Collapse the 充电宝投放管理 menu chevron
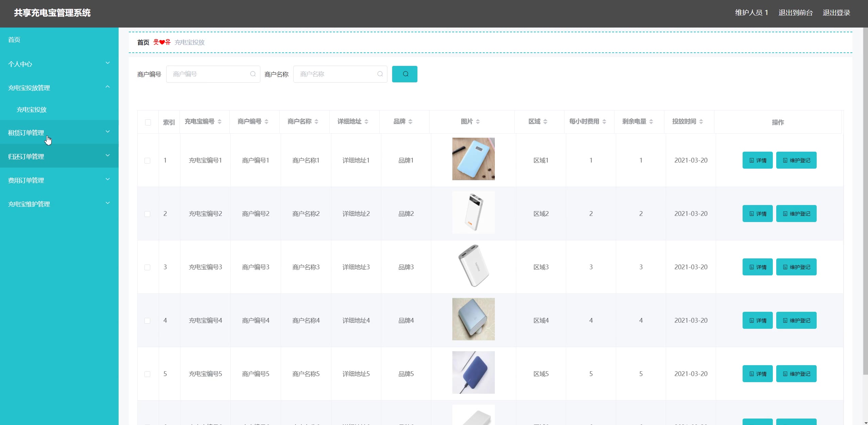The height and width of the screenshot is (425, 868). pyautogui.click(x=108, y=87)
